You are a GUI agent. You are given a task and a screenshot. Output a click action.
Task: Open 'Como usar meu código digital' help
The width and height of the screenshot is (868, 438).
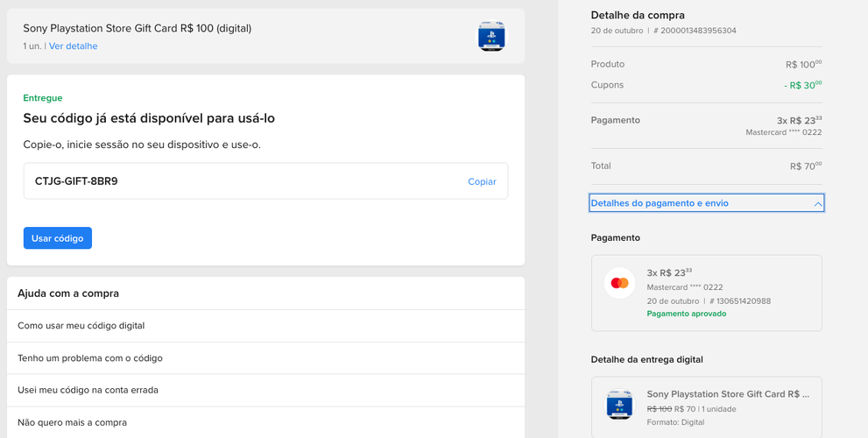[265, 326]
